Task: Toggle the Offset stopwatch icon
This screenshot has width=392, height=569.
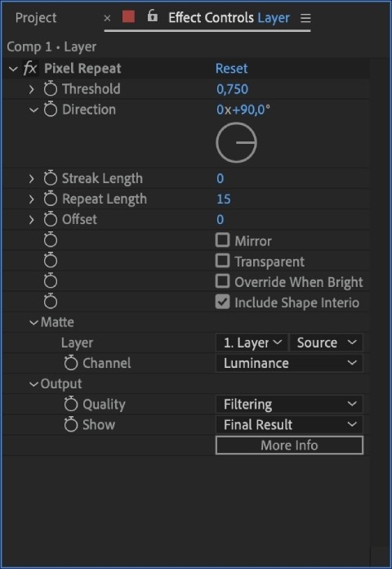Action: (x=51, y=219)
